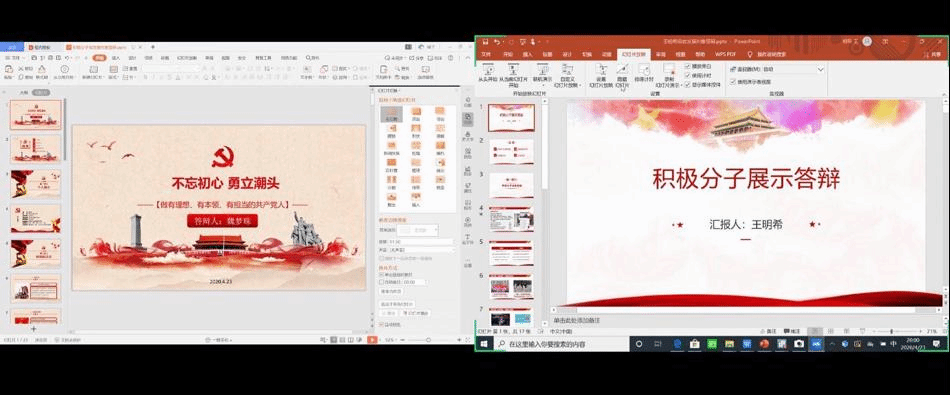Toggle the Use Presenter View checkbox
Image resolution: width=950 pixels, height=395 pixels.
732,81
